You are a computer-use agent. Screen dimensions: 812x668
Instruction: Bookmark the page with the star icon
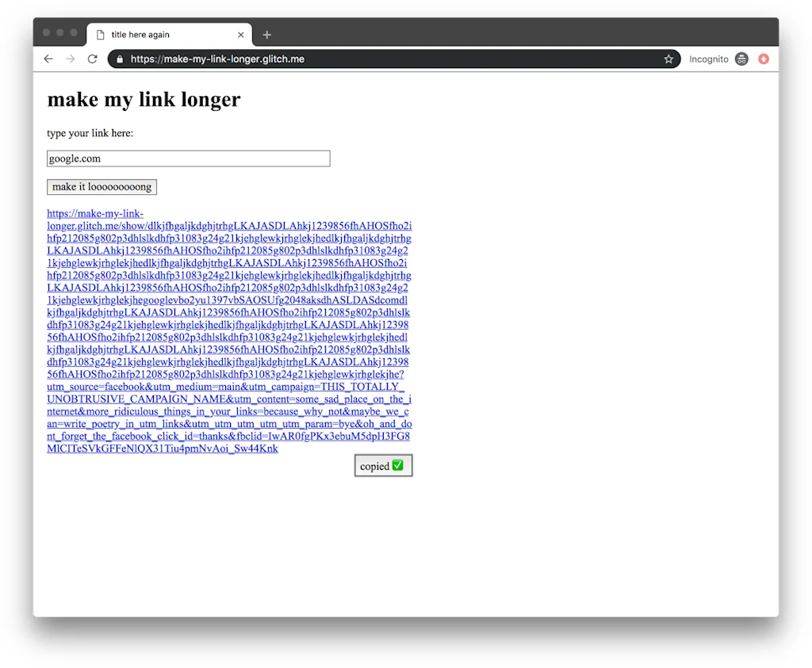[668, 59]
